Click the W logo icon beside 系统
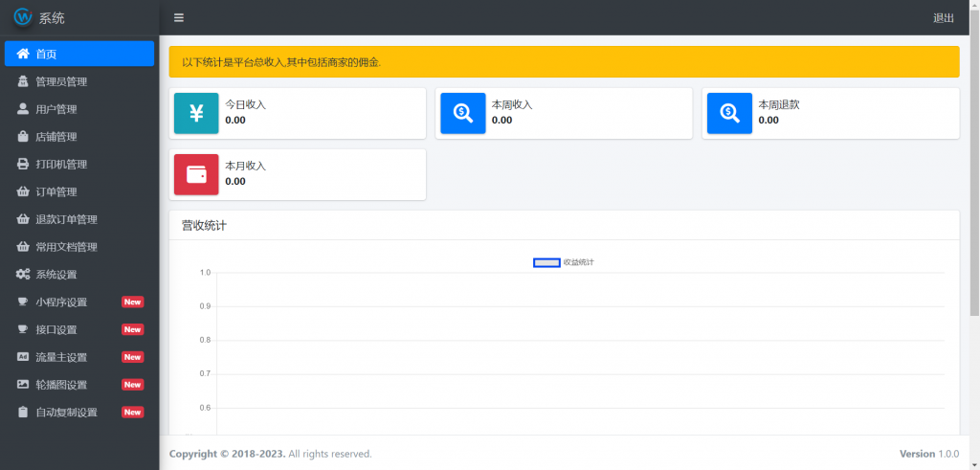 [23, 17]
